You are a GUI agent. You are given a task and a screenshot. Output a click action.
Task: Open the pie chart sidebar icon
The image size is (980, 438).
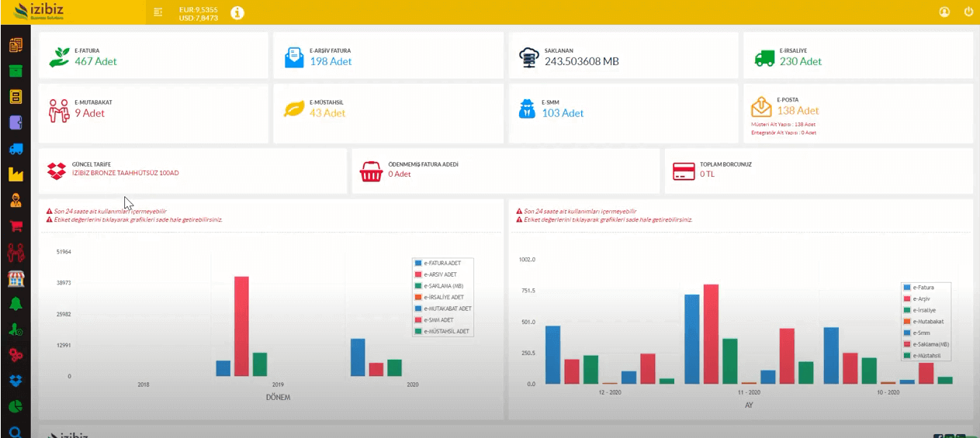16,406
